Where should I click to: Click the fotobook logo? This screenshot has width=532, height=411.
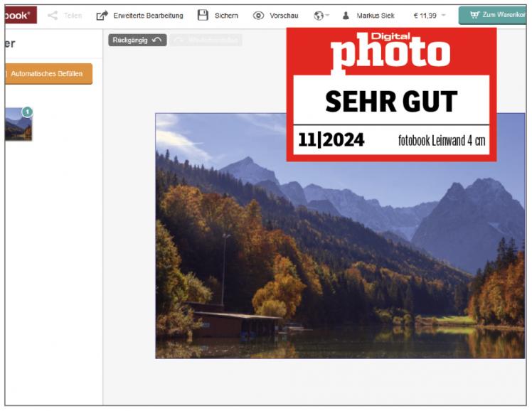tap(21, 15)
